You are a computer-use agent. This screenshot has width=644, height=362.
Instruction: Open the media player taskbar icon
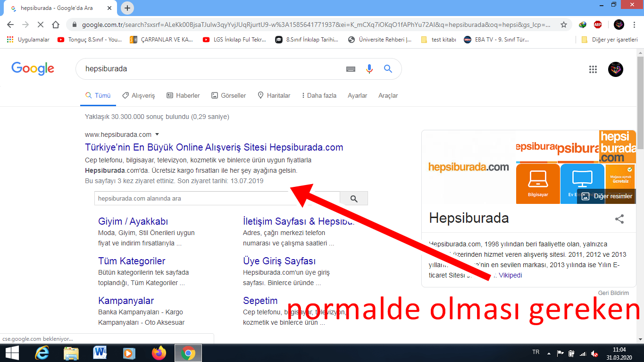point(129,353)
